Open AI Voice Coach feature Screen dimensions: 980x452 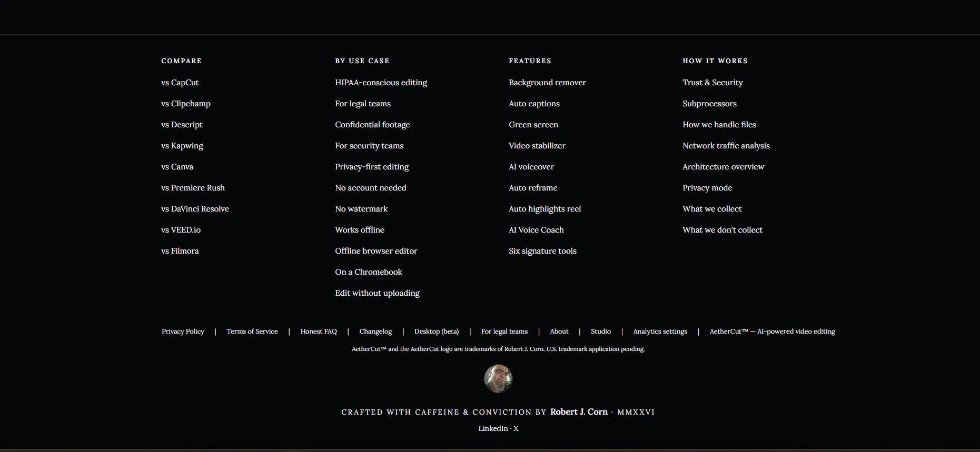536,230
